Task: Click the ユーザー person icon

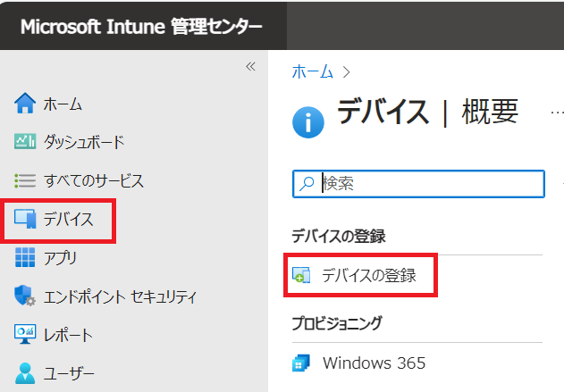Action: pyautogui.click(x=25, y=373)
